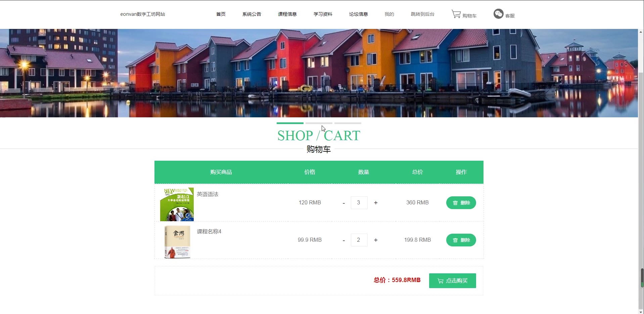Click the 价格 column header
Image resolution: width=644 pixels, height=314 pixels.
point(310,172)
